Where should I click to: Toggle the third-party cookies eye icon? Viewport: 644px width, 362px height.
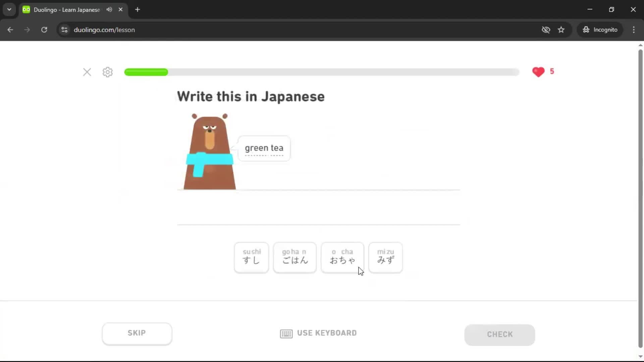[546, 29]
